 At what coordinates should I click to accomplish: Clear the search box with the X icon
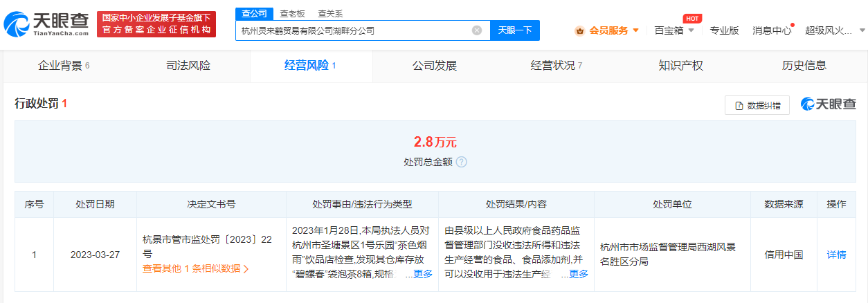point(477,30)
